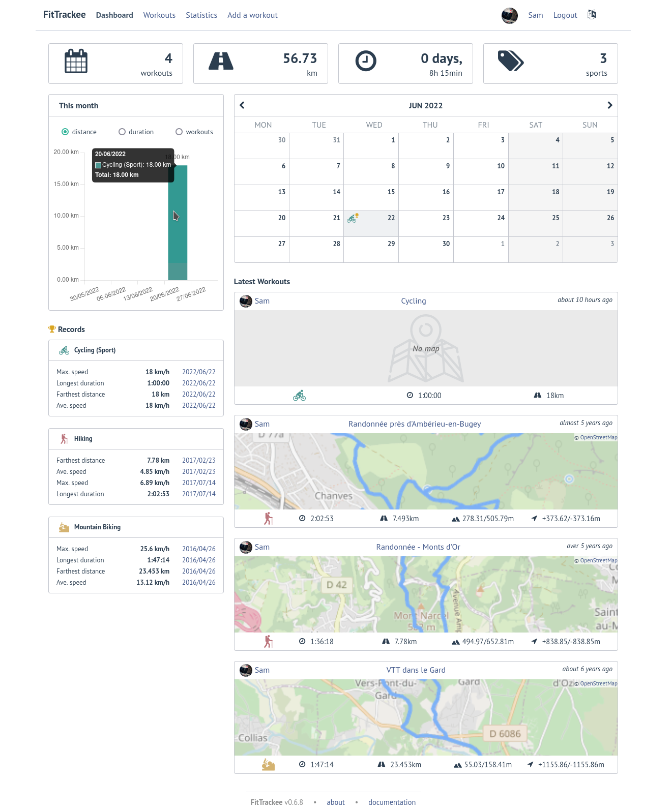Click Sam's name on the Monts d'Or card
Screen dimensions: 672x811
point(262,547)
